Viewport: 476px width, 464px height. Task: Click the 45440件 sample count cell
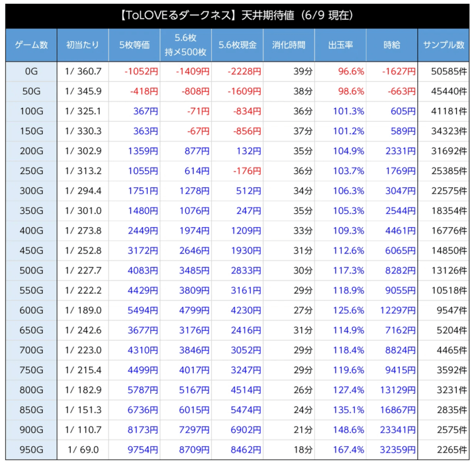tap(443, 91)
